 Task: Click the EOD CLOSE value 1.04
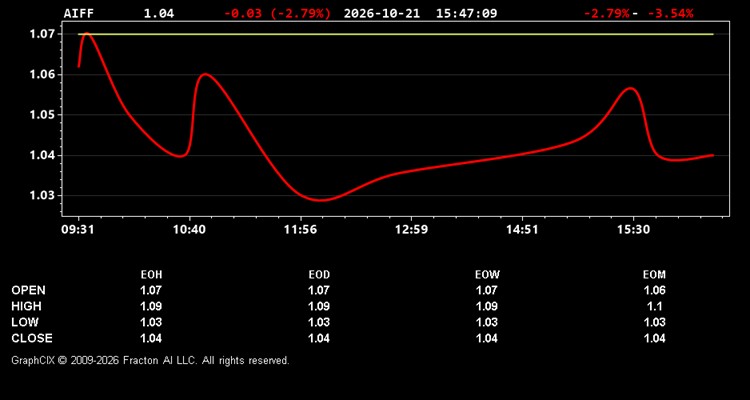pos(319,338)
